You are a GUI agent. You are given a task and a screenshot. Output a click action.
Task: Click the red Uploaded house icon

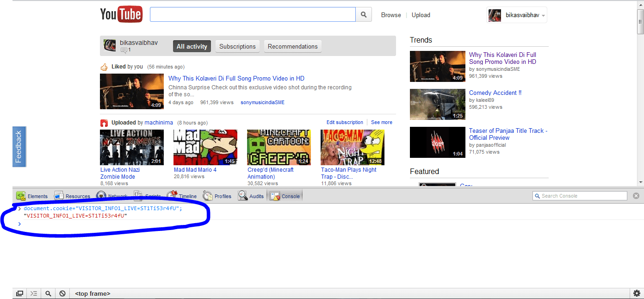(104, 123)
